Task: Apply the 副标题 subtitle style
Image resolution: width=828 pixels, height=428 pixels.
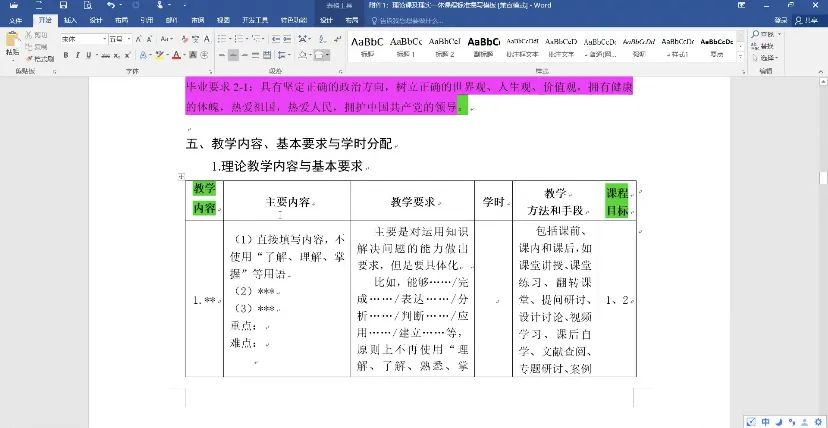Action: pos(483,45)
